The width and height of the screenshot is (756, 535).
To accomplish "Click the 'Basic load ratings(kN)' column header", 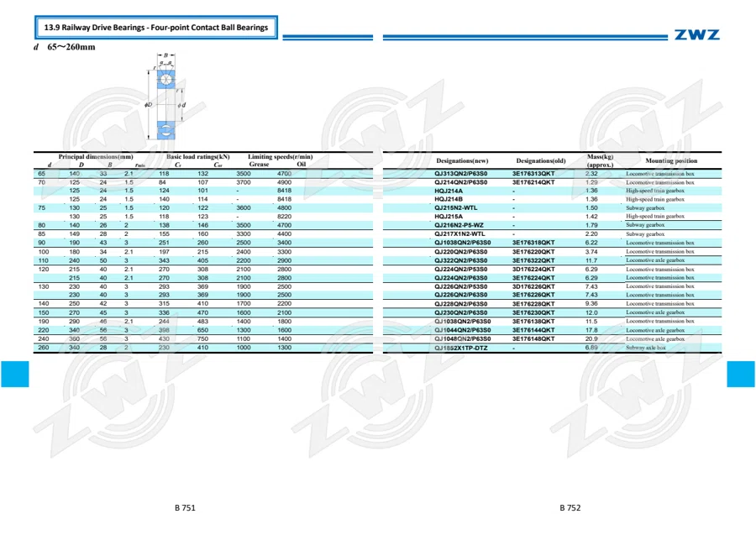I will 197,157.
